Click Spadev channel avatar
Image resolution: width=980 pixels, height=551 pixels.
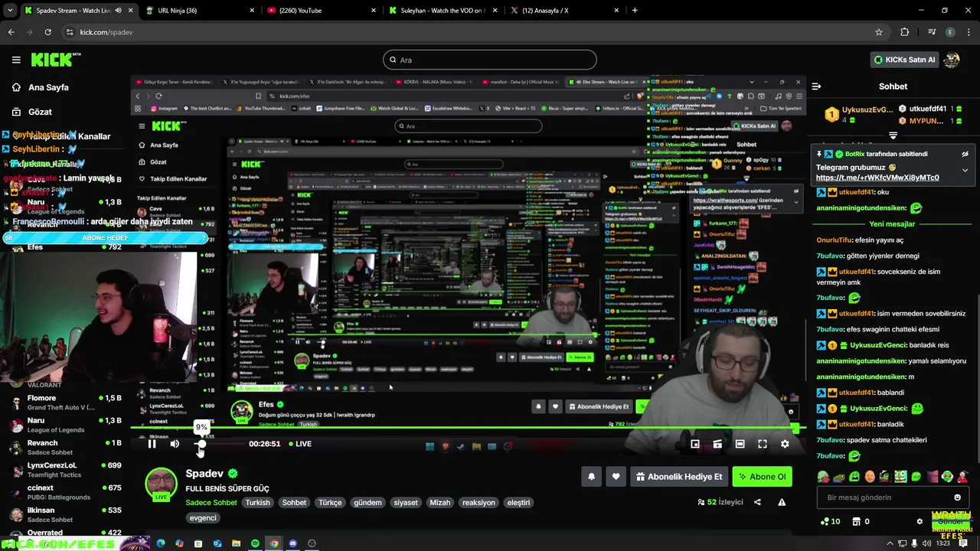[x=161, y=483]
